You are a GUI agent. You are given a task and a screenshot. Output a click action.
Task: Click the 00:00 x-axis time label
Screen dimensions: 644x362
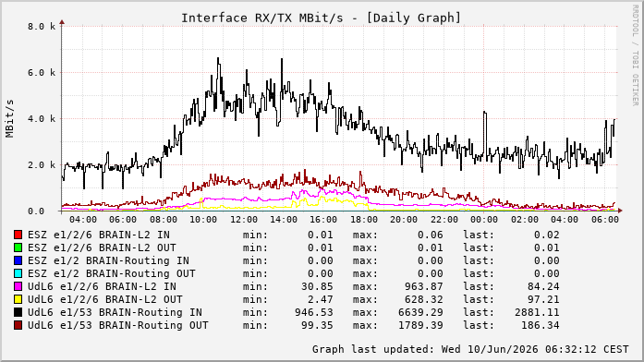tap(484, 220)
